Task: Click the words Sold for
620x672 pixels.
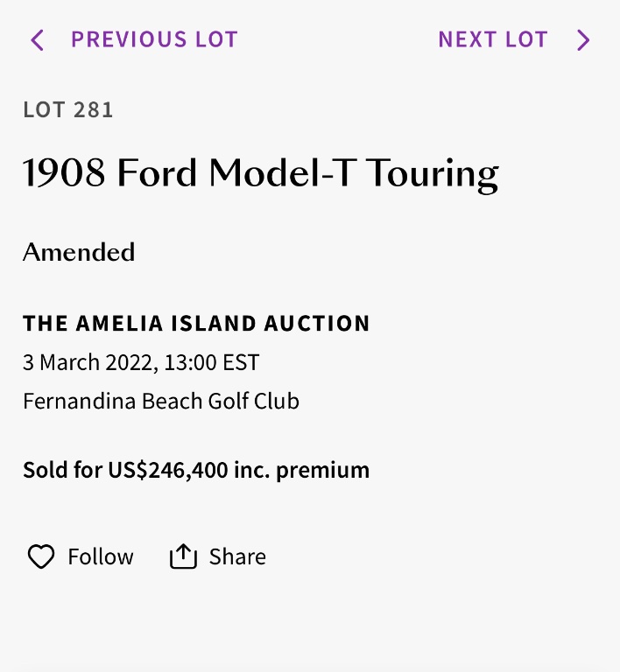Action: 62,470
